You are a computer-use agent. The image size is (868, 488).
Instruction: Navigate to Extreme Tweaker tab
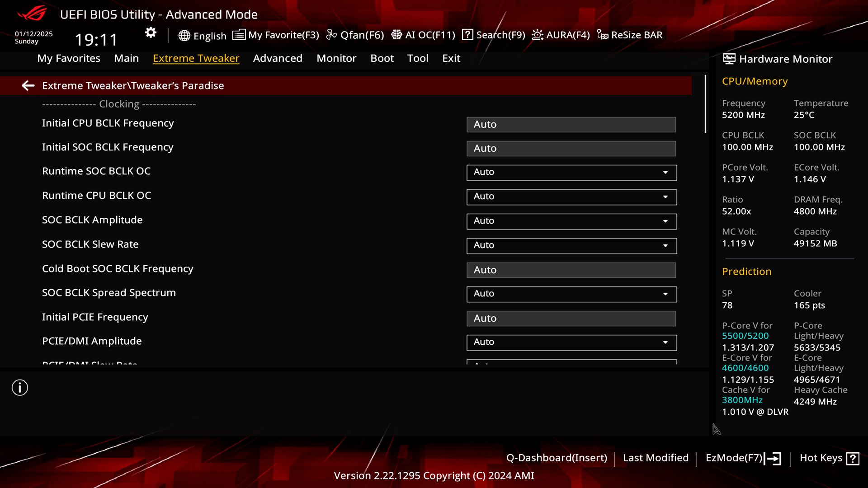[x=196, y=58]
